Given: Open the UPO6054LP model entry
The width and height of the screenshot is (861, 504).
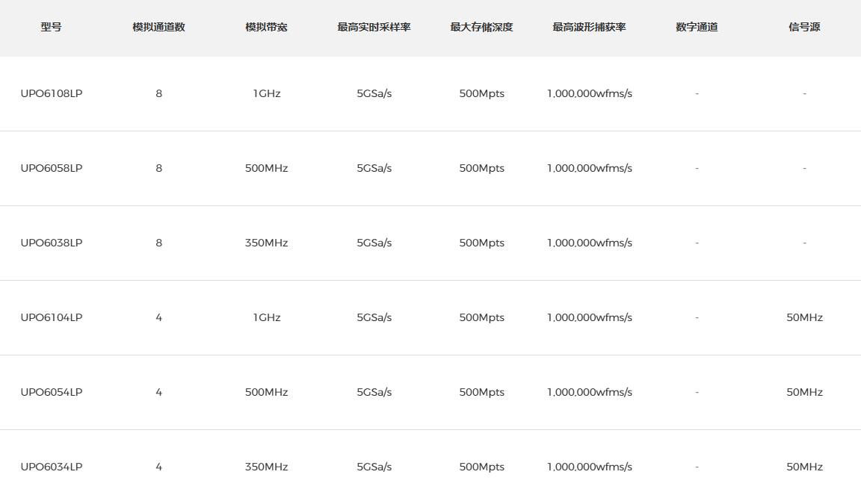Looking at the screenshot, I should tap(52, 392).
